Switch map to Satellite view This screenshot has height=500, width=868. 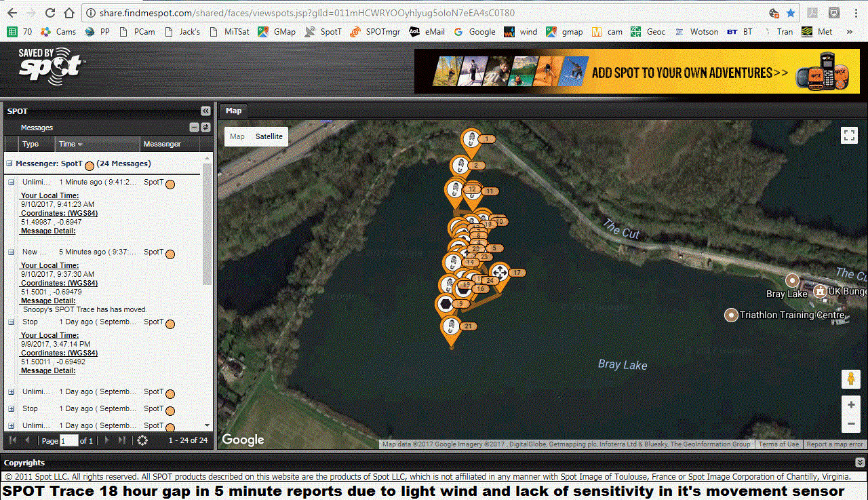click(269, 136)
